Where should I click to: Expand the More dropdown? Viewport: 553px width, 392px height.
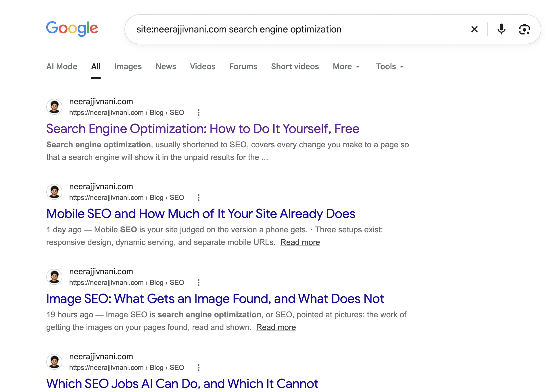(346, 67)
